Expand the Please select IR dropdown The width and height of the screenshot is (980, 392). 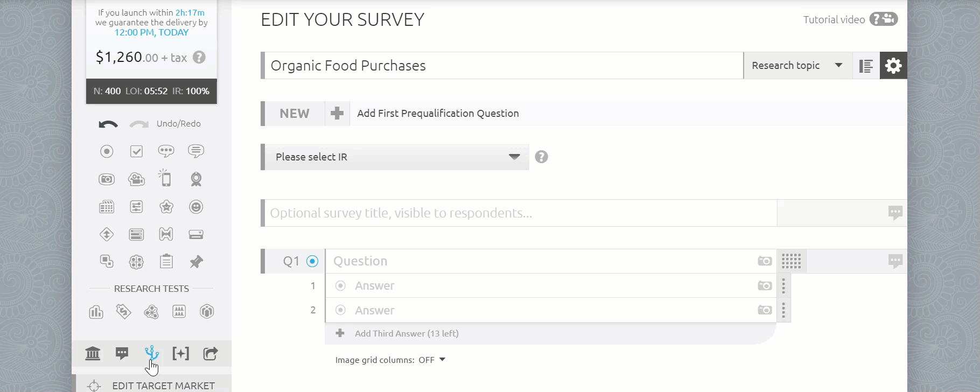tap(396, 157)
